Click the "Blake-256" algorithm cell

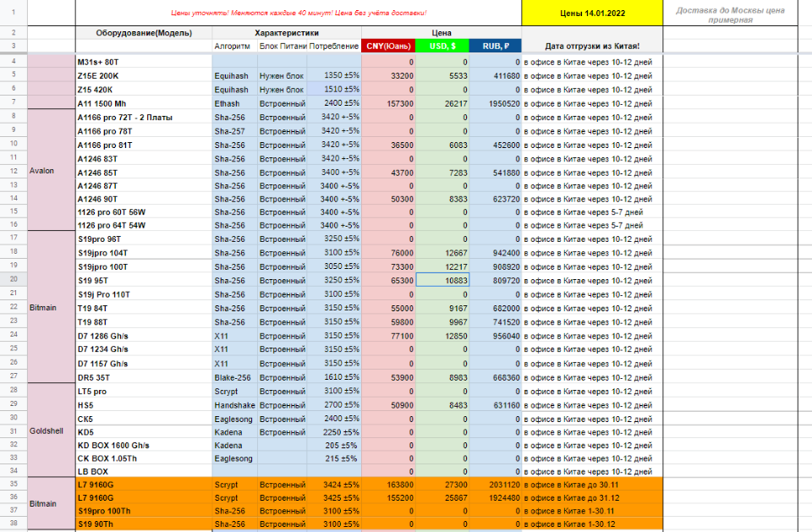tap(234, 376)
